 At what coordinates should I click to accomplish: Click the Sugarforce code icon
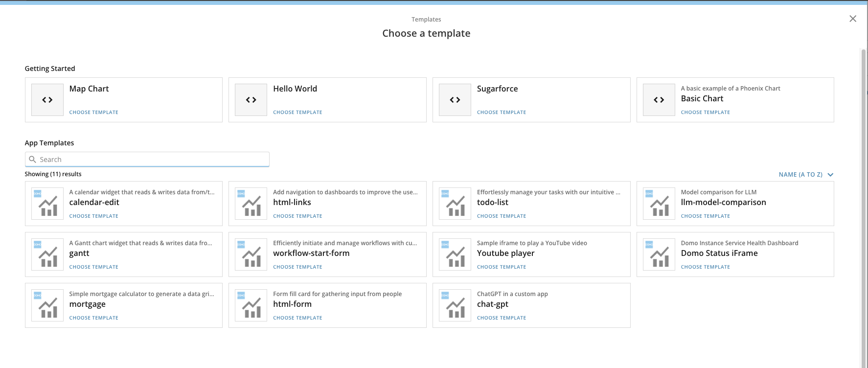point(455,100)
